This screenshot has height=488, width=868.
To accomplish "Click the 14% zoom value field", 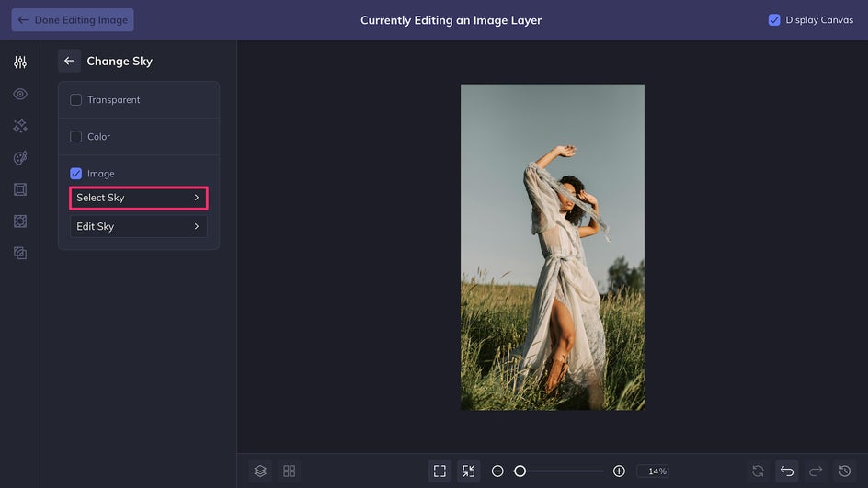I will click(653, 471).
